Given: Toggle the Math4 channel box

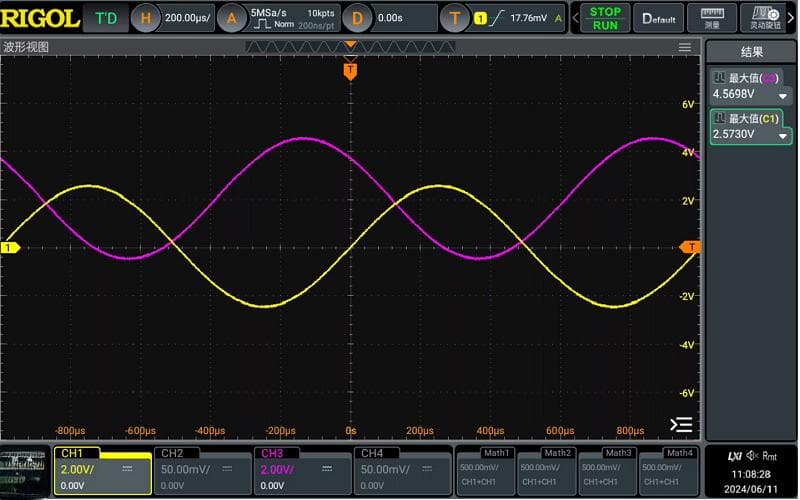Looking at the screenshot, I should point(667,471).
